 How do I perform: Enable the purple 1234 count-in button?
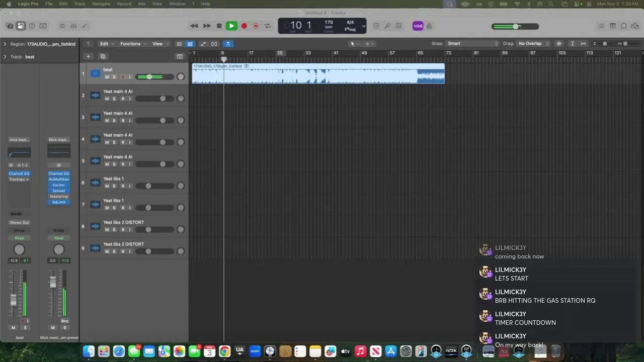(x=418, y=26)
